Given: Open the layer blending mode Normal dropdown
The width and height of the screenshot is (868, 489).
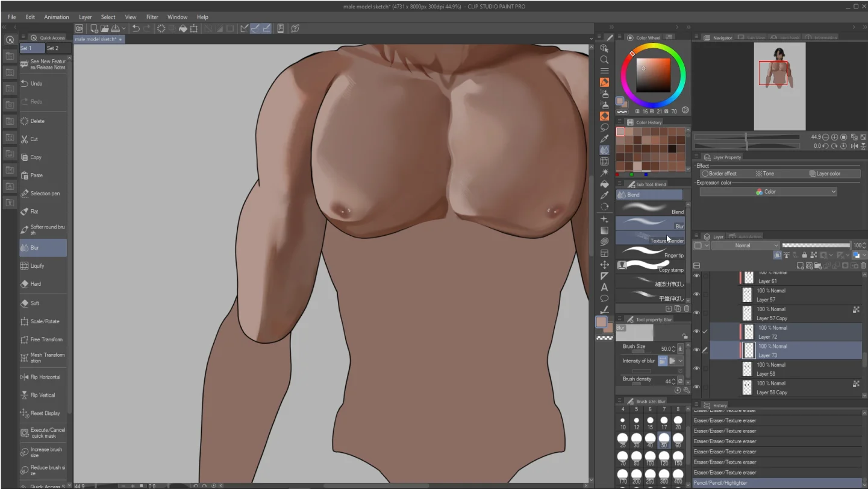Looking at the screenshot, I should click(x=746, y=245).
